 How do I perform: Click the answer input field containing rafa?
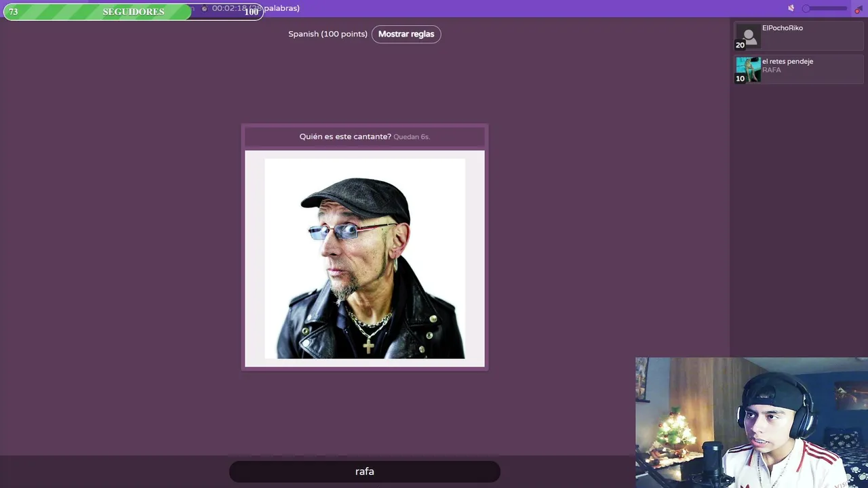point(365,472)
